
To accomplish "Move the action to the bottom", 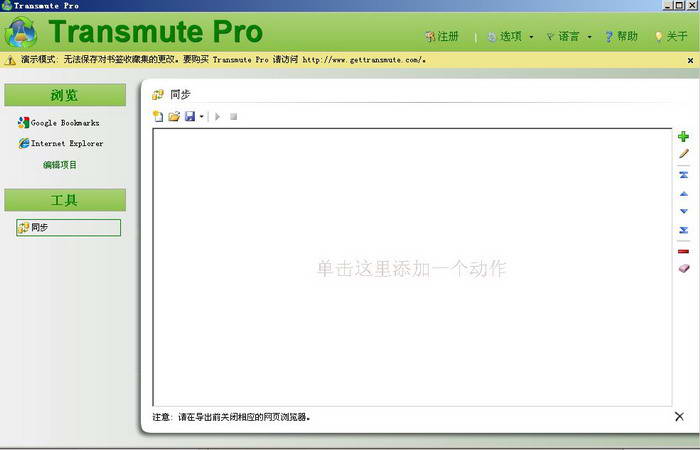I will click(683, 230).
